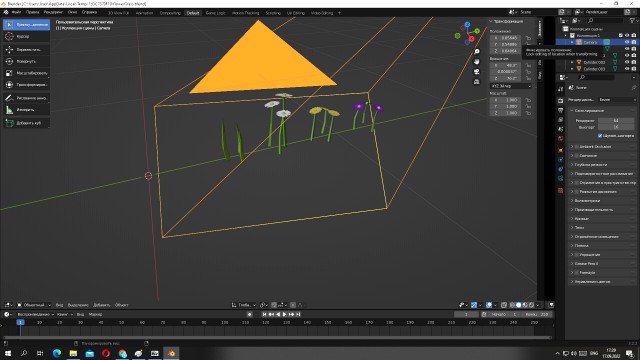Switch to UV Editing workspace tab
The width and height of the screenshot is (640, 360).
point(296,13)
